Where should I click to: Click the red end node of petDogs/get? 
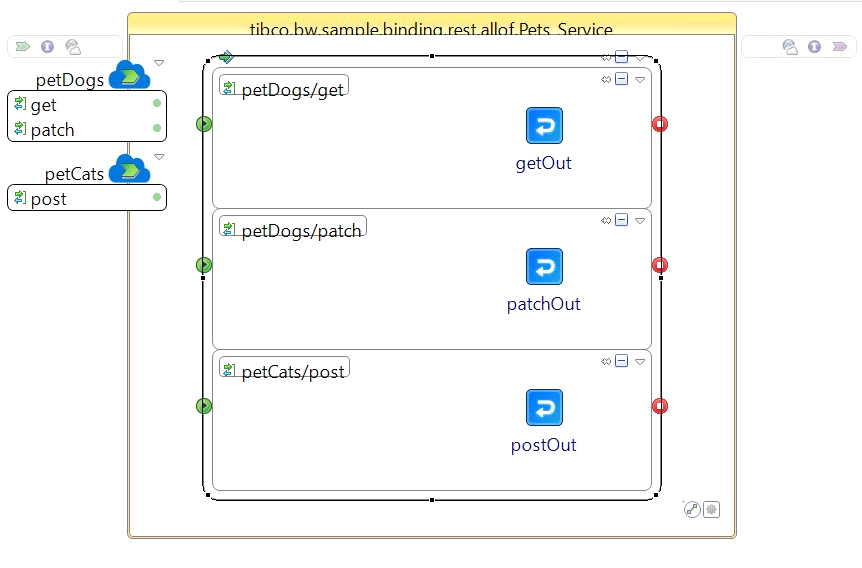(660, 124)
